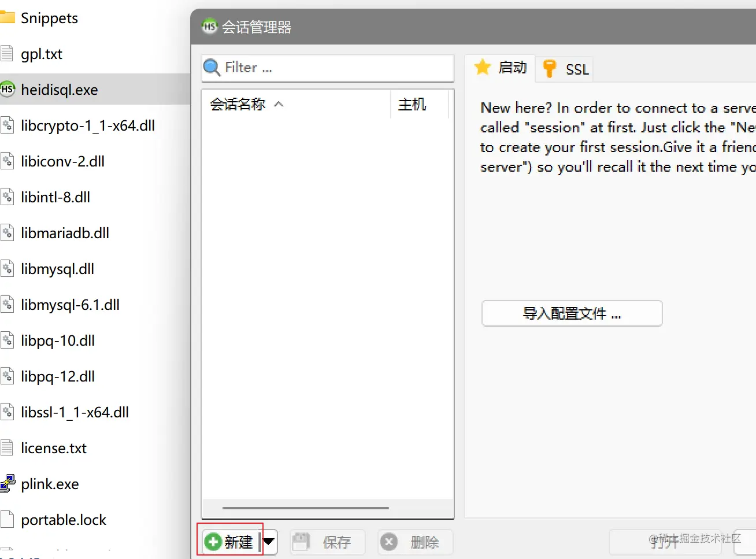Click the libmysql-6.1.dll file icon
756x559 pixels.
coord(7,305)
